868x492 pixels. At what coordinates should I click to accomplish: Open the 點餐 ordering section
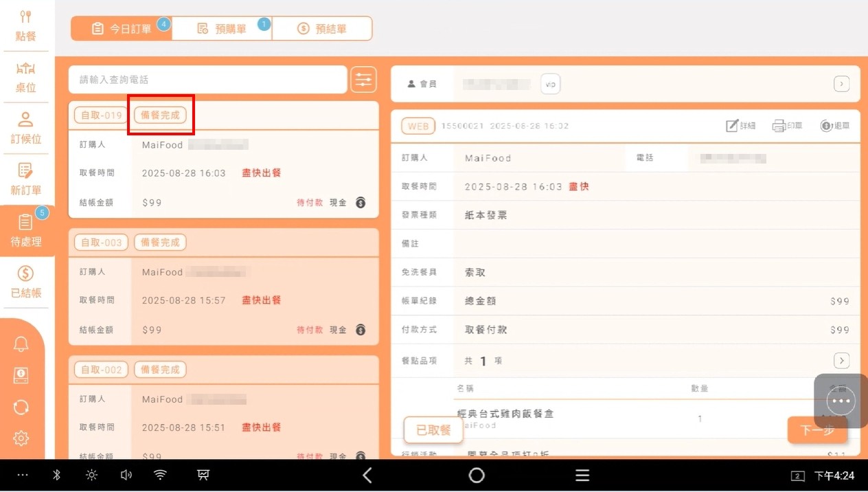(x=25, y=26)
